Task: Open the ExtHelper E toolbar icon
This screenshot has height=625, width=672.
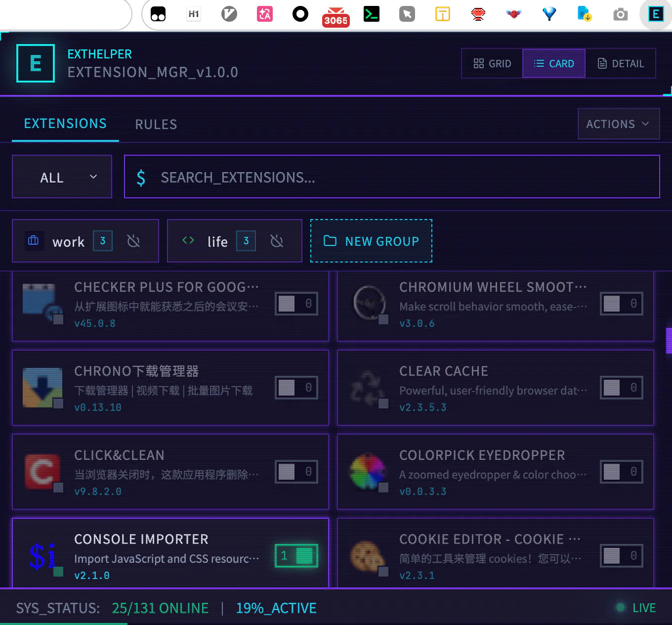Action: pos(656,14)
